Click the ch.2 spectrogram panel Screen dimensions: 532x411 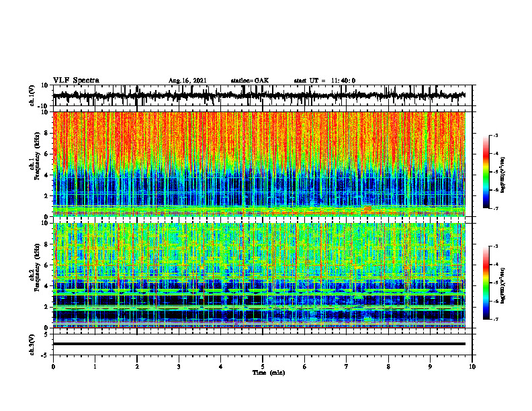pyautogui.click(x=259, y=275)
